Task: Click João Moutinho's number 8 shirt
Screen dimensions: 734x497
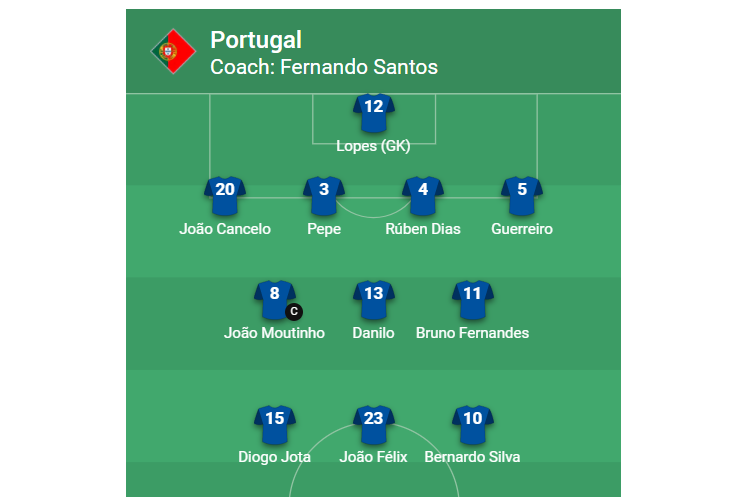Action: pos(275,300)
